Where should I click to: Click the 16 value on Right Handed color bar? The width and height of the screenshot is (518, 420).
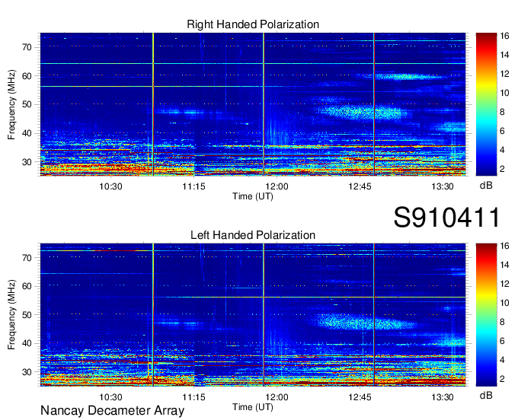pyautogui.click(x=504, y=36)
